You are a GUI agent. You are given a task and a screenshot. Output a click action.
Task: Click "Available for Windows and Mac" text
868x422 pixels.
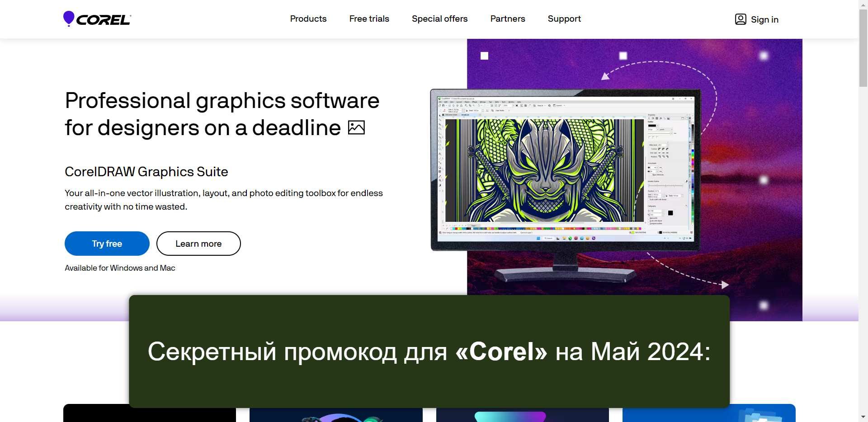(120, 268)
